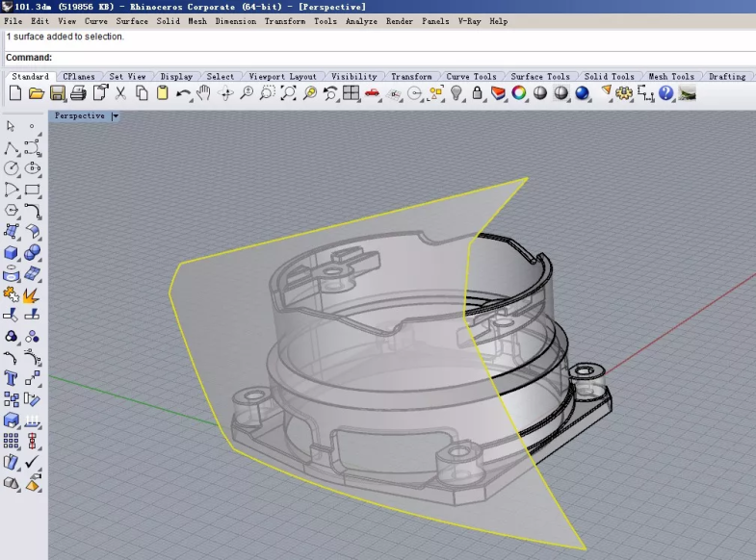
Task: Choose the Explode tool in sidebar
Action: tap(32, 294)
